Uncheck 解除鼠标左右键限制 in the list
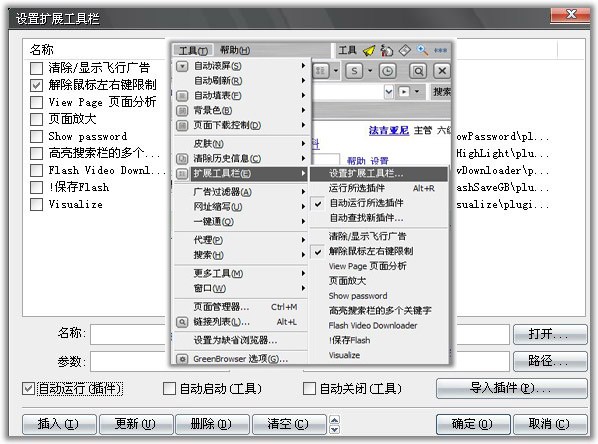 click(x=36, y=85)
